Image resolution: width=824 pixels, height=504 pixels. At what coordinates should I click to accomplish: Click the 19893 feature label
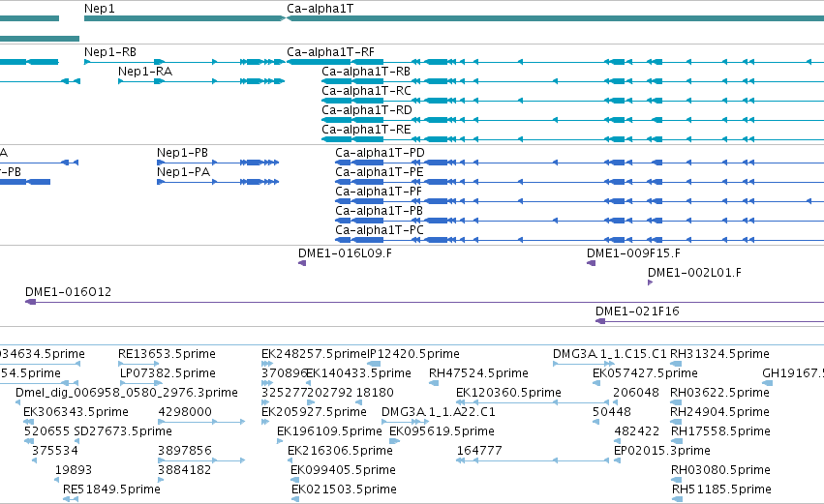click(x=74, y=471)
